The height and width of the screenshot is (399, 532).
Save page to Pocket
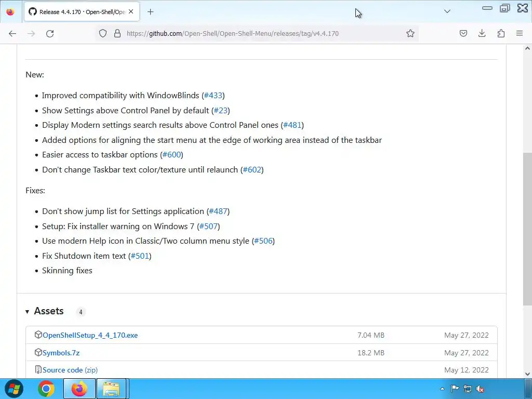point(463,33)
